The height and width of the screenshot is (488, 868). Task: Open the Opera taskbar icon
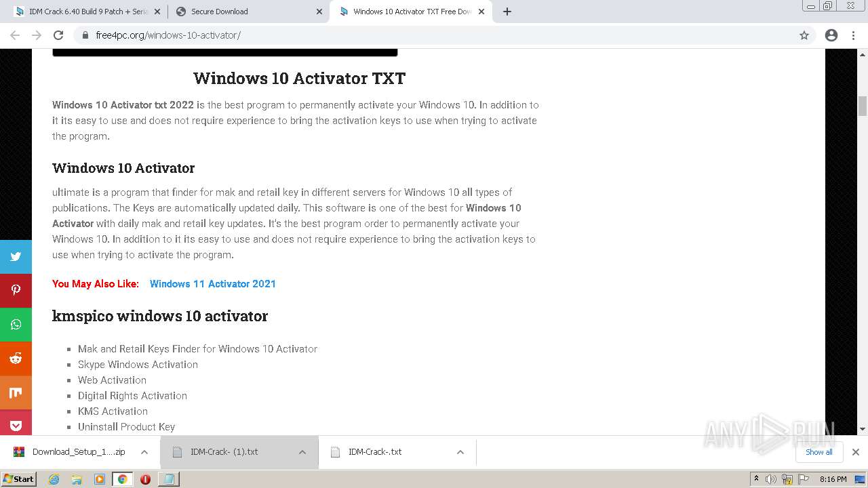tap(145, 479)
